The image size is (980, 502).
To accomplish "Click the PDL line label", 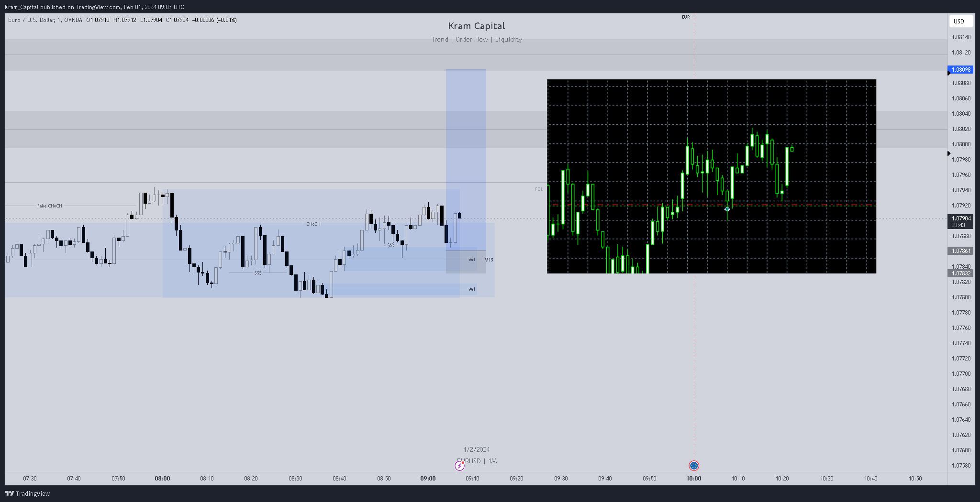I will click(539, 189).
